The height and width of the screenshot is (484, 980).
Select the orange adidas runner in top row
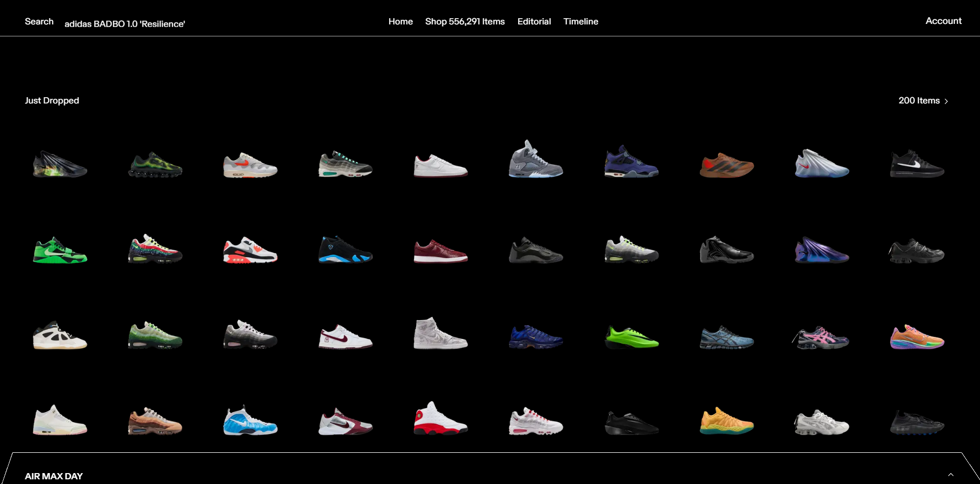click(x=727, y=165)
